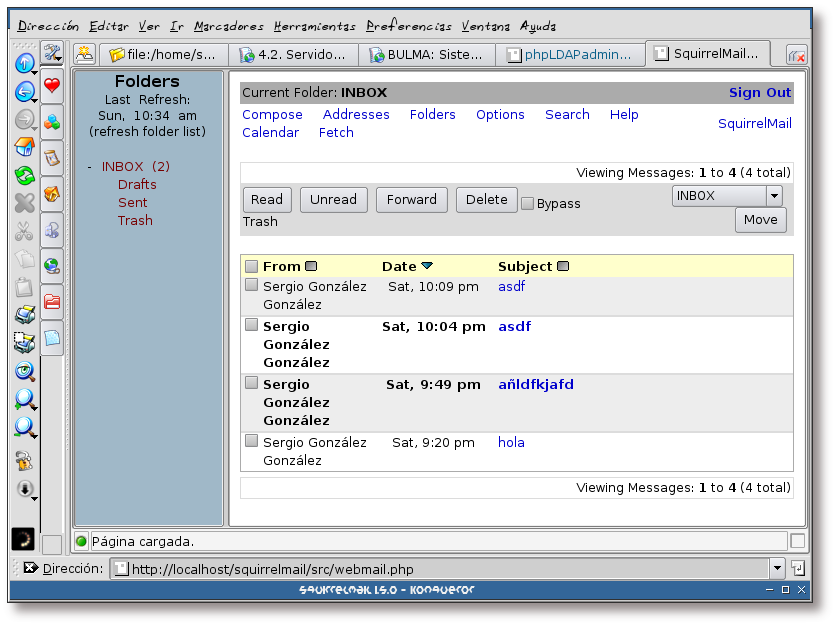Click the close tab icon at the tab bar's right end
The width and height of the screenshot is (836, 626).
(x=796, y=55)
